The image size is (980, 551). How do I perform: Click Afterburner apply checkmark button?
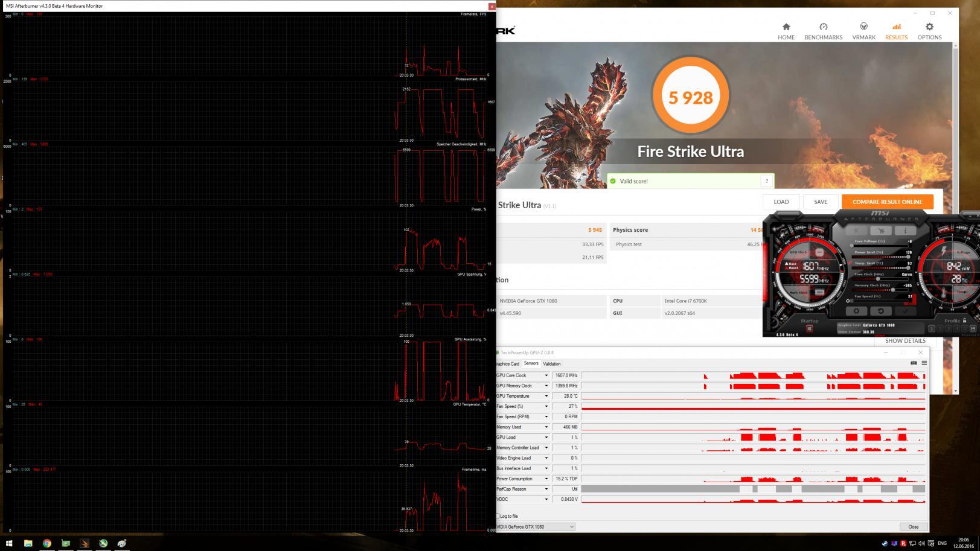coord(906,311)
